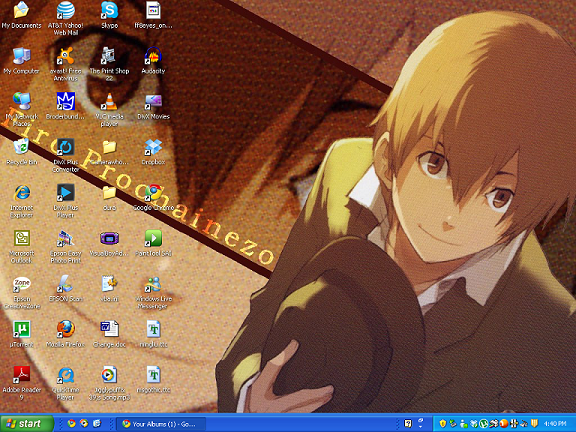
Task: Open Windows Live Messenger shortcut
Action: tap(153, 284)
